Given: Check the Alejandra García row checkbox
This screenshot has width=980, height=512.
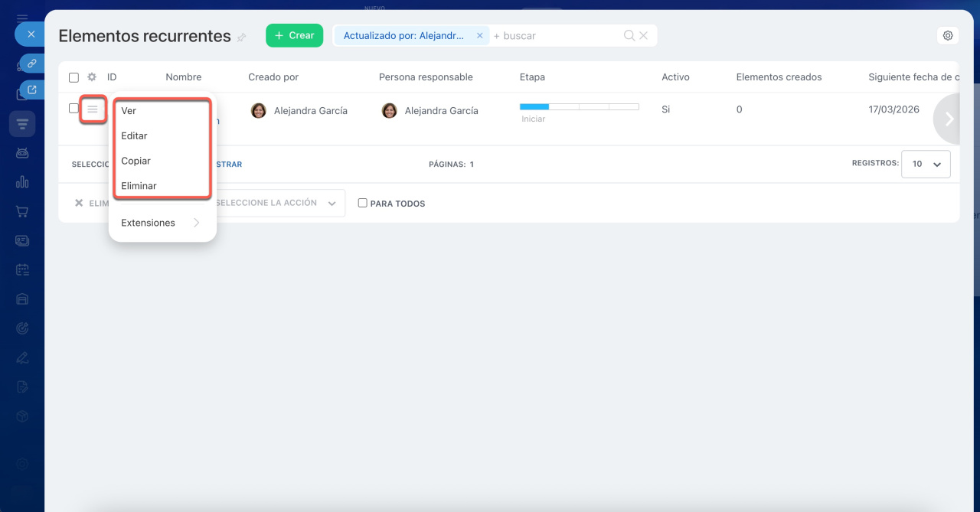Looking at the screenshot, I should point(73,109).
